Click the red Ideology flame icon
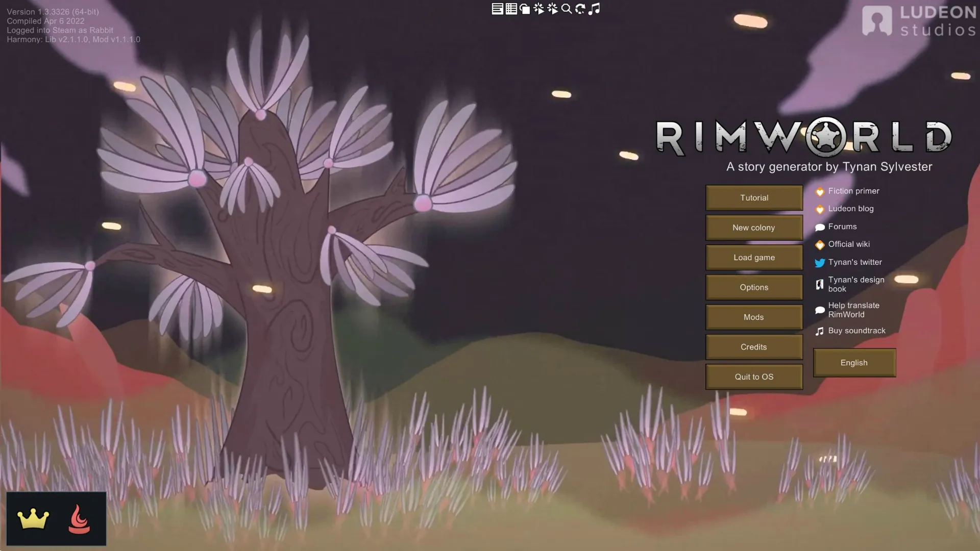Viewport: 980px width, 551px height. (79, 519)
